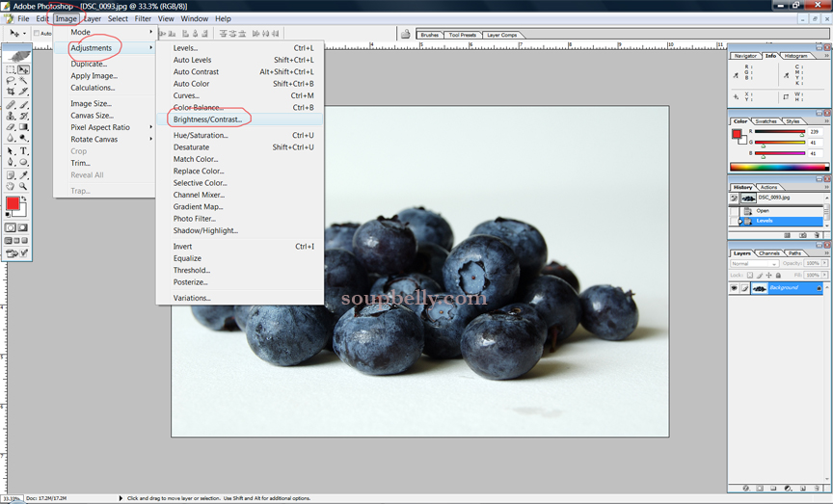Open the file browser icon in options bar
Viewport: 833px width, 504px height.
[x=405, y=34]
